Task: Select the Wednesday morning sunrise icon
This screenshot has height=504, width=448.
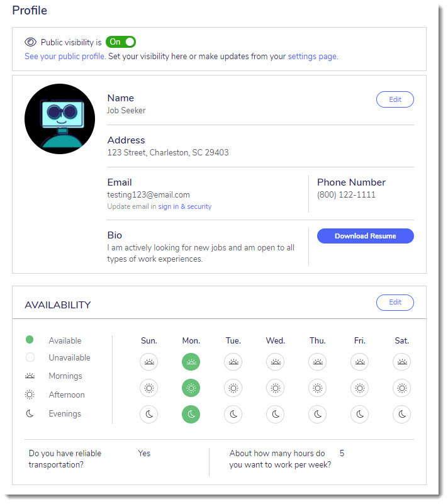Action: point(276,362)
